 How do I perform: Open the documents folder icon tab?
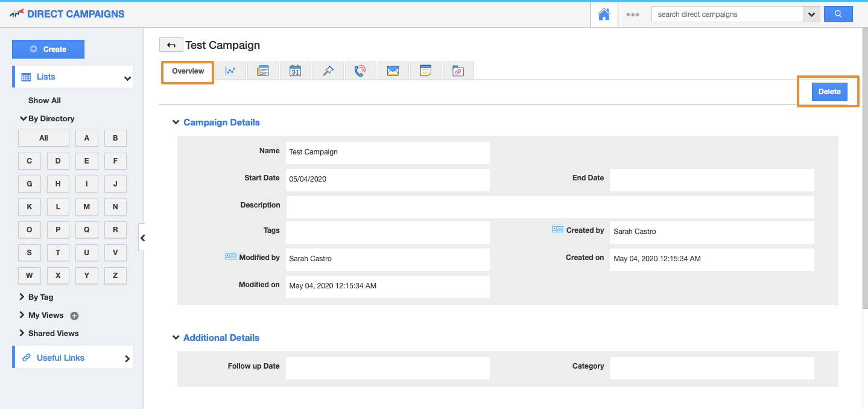(x=458, y=71)
